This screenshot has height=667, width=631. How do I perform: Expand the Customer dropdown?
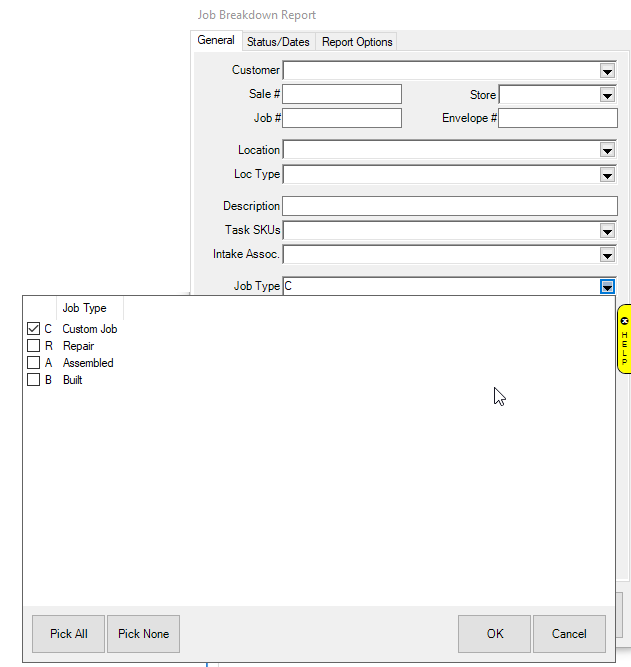607,70
